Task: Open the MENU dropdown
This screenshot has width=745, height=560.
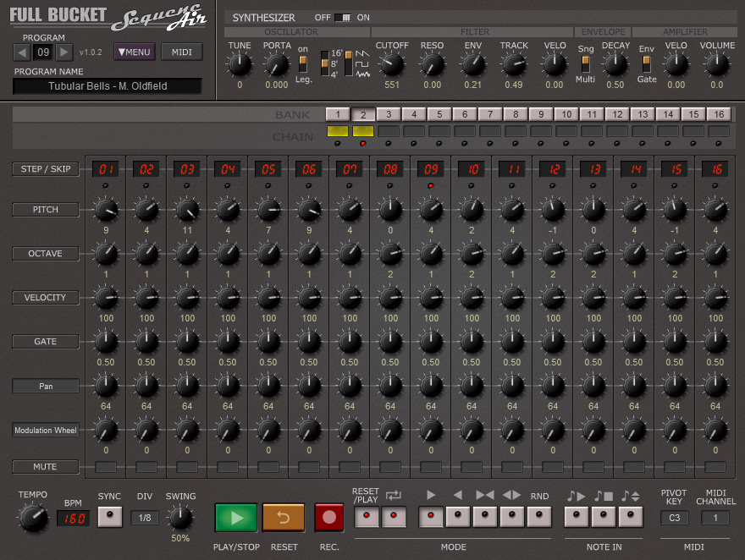Action: pos(135,52)
